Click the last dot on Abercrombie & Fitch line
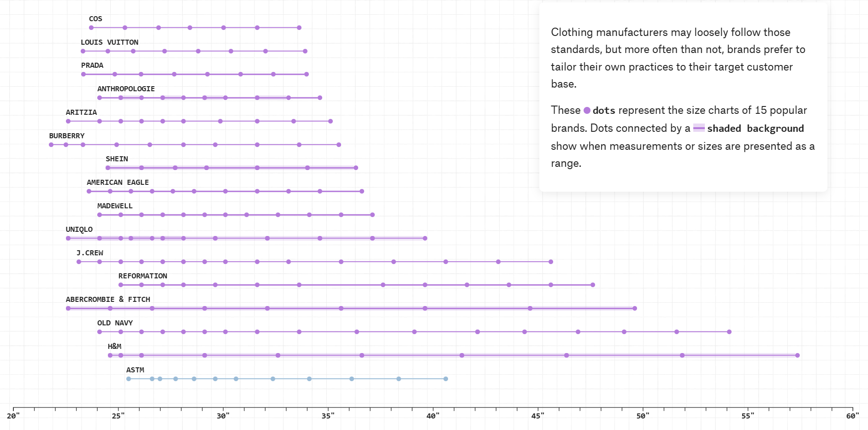 click(x=635, y=308)
